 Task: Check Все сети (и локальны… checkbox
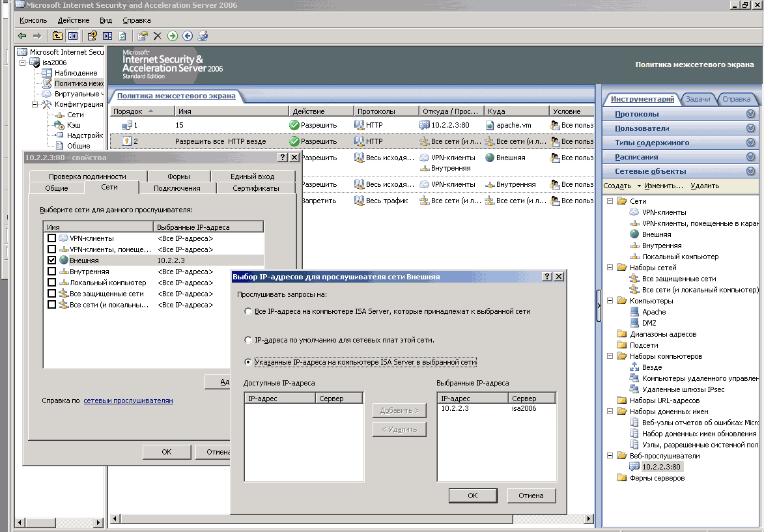(x=51, y=305)
